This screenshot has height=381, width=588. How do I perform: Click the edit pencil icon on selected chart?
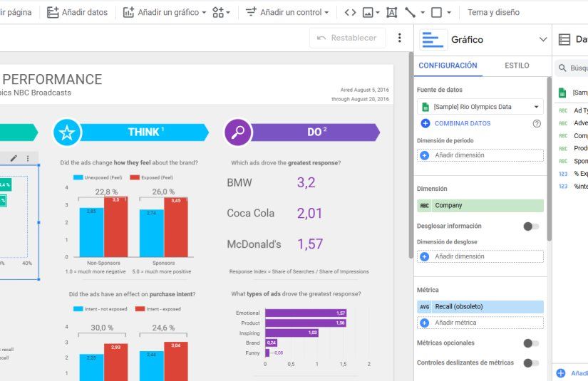tap(14, 158)
